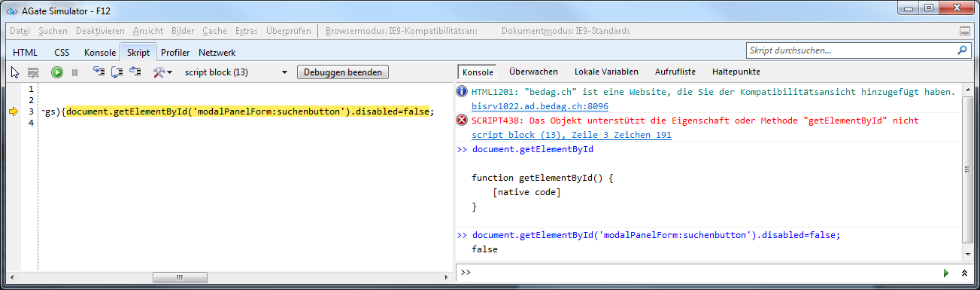Image resolution: width=980 pixels, height=290 pixels.
Task: Change Browsermodus setting
Action: tap(402, 31)
